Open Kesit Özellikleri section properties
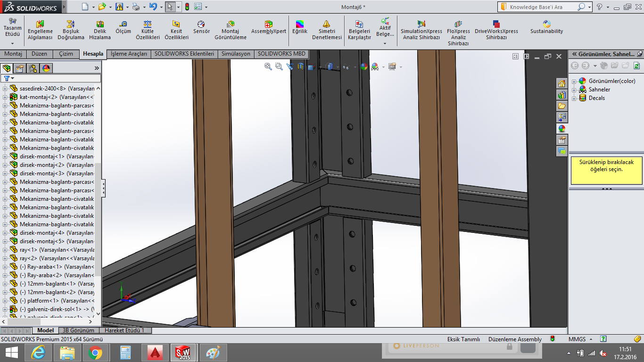Screen dimensions: 644x362 (x=176, y=30)
